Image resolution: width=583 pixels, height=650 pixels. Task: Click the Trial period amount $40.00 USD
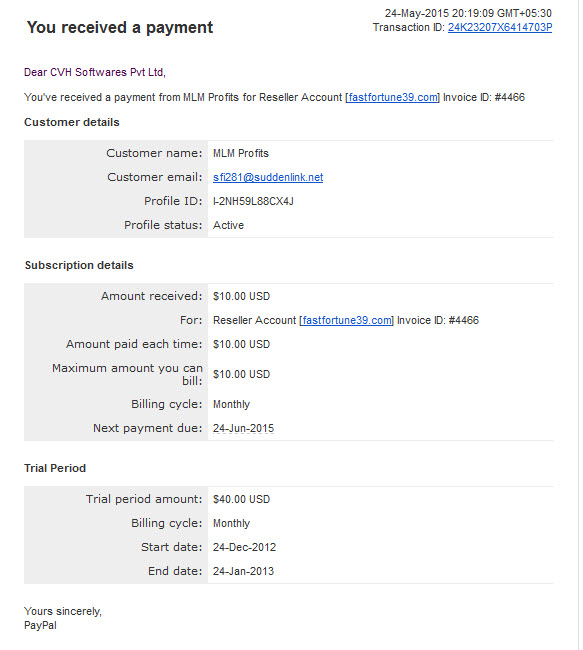(x=241, y=499)
